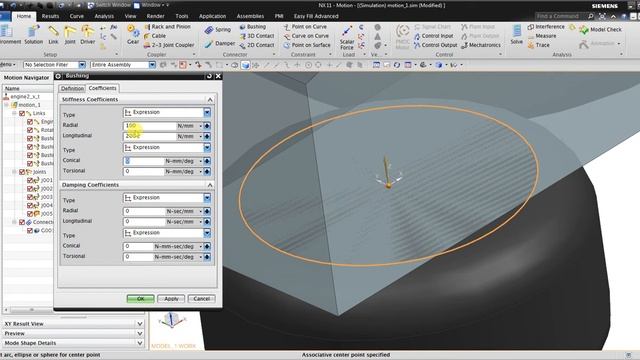Open the Render ribbon tab

[156, 16]
